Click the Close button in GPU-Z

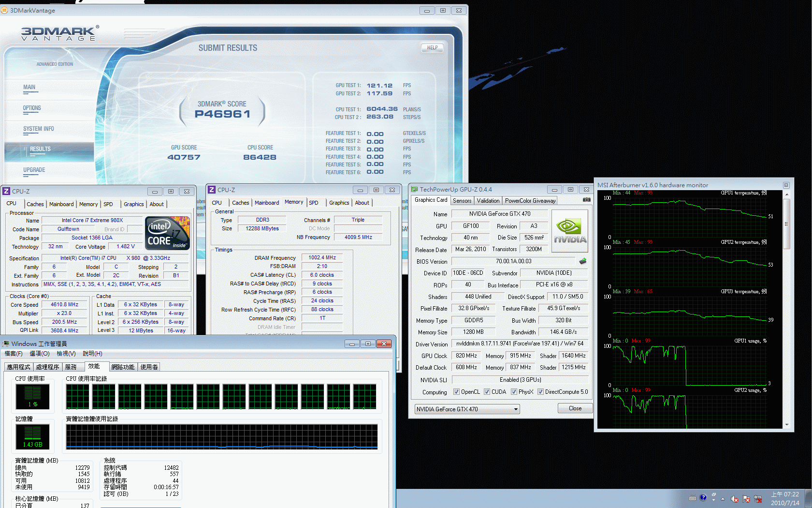click(575, 408)
